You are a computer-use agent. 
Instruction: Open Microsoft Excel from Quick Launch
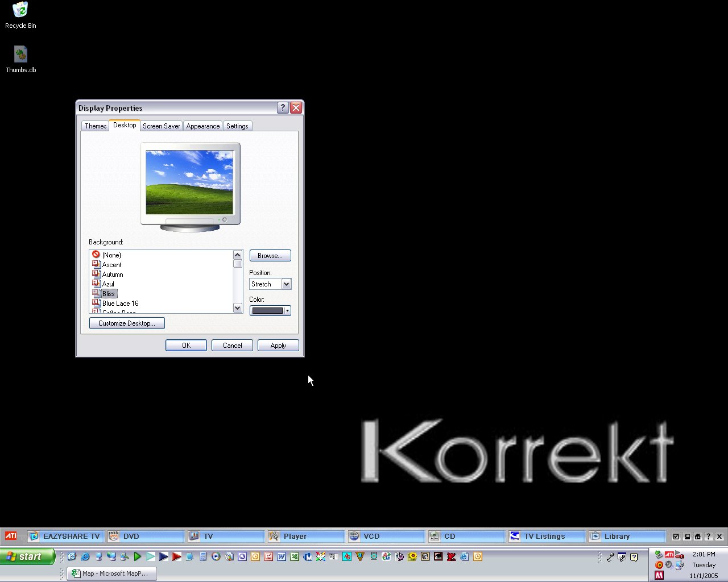tap(295, 556)
